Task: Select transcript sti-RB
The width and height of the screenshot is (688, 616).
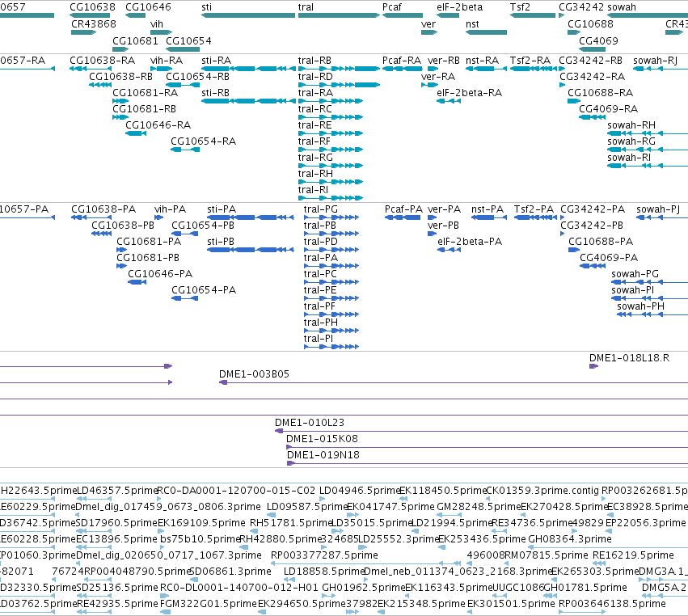Action: (x=248, y=101)
